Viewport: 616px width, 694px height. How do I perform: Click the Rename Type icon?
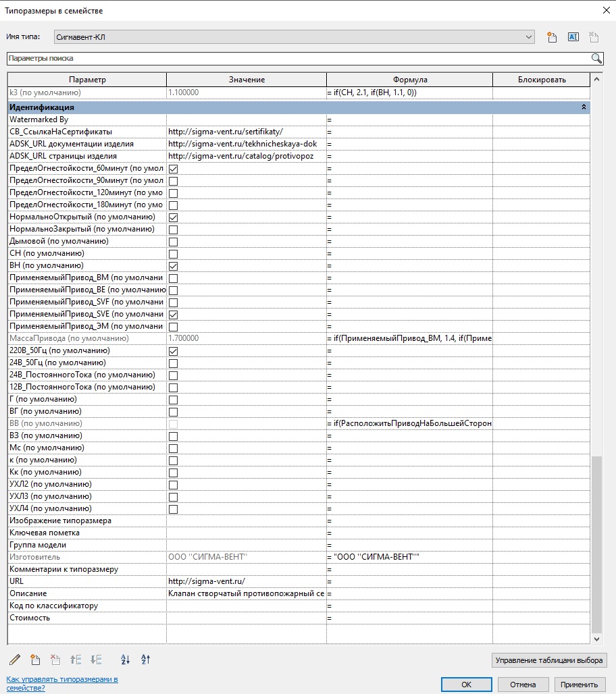573,37
